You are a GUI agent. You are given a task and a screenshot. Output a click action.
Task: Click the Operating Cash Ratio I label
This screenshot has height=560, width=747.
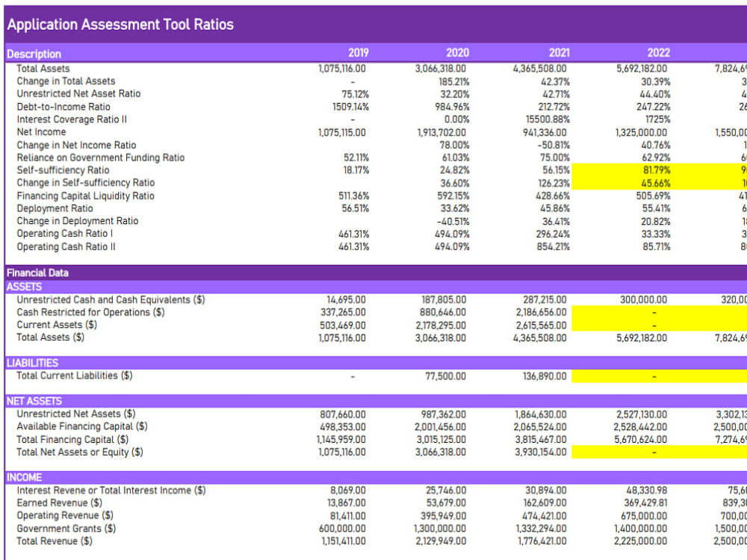[65, 233]
